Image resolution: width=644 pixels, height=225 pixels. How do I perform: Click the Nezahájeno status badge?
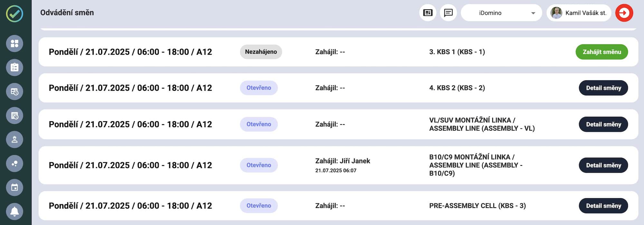(x=261, y=52)
